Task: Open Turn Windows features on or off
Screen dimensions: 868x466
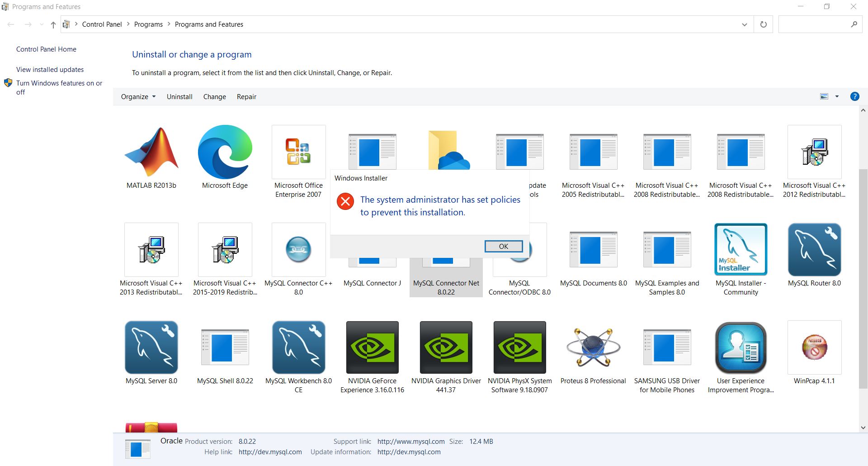Action: (x=59, y=88)
